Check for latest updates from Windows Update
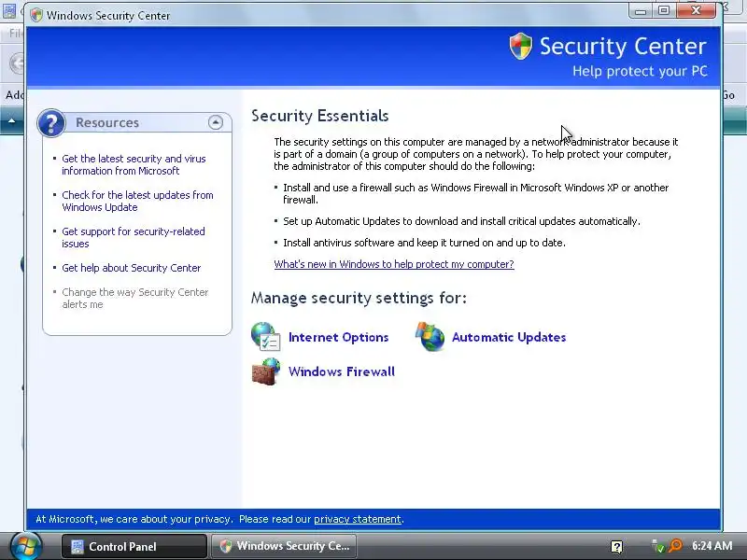The image size is (747, 560). 137,201
